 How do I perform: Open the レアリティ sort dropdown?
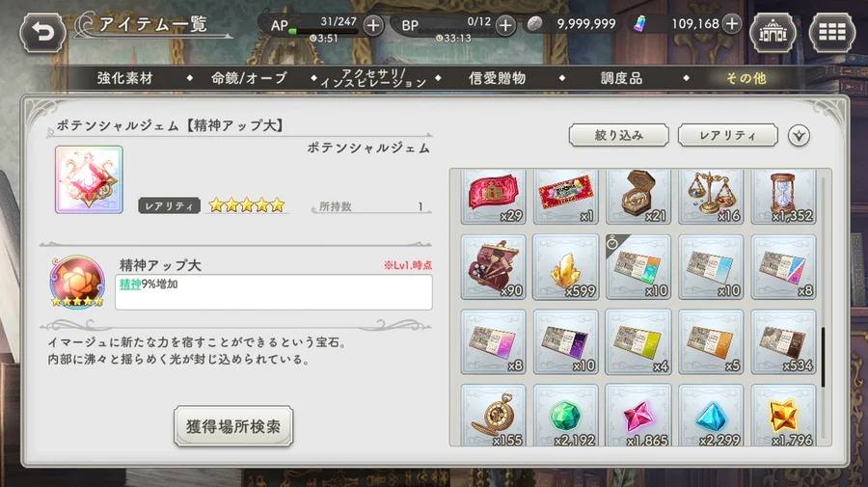pyautogui.click(x=727, y=135)
